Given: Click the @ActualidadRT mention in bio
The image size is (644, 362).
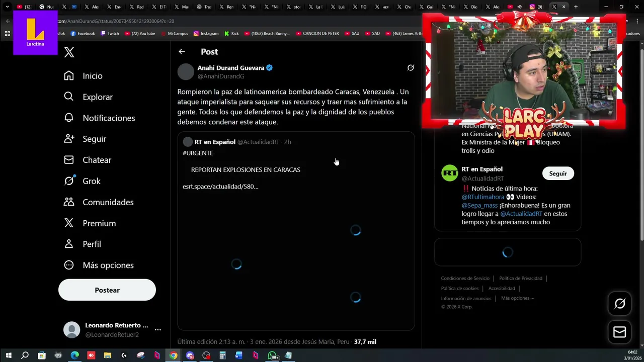Looking at the screenshot, I should 521,214.
